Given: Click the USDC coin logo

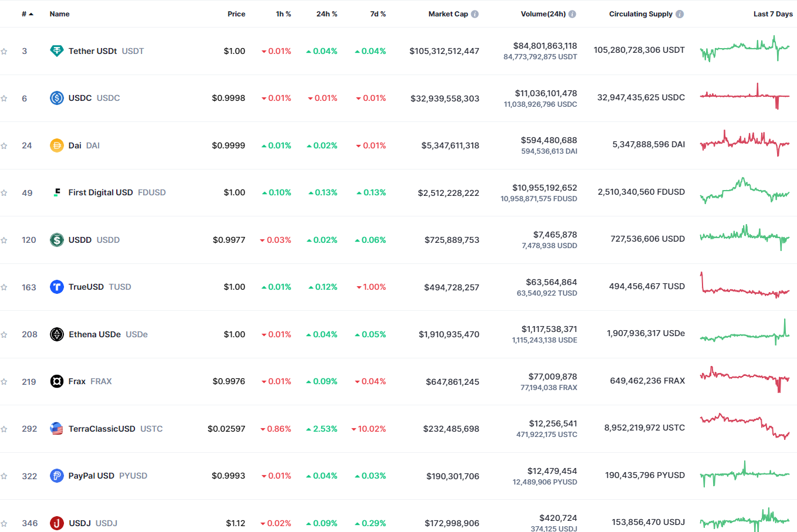Looking at the screenshot, I should (x=56, y=98).
